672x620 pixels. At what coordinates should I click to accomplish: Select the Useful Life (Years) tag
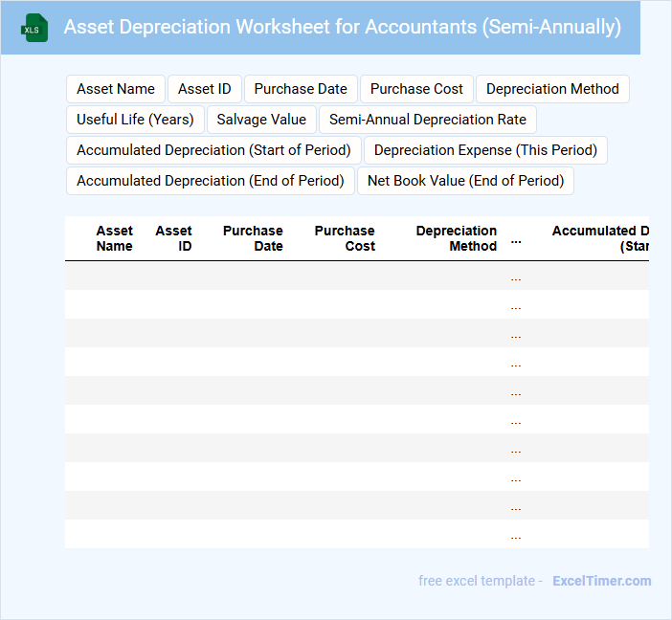(135, 120)
